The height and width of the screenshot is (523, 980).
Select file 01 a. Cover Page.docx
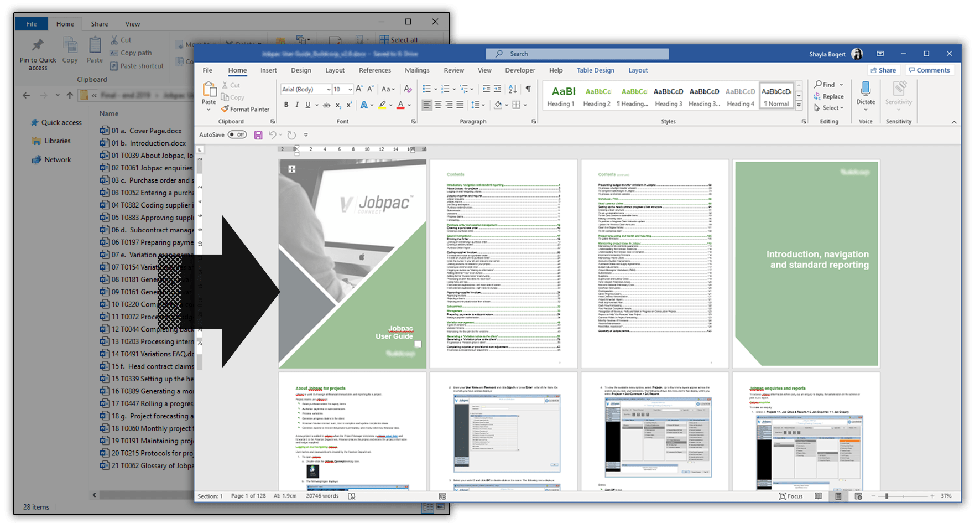(x=142, y=131)
